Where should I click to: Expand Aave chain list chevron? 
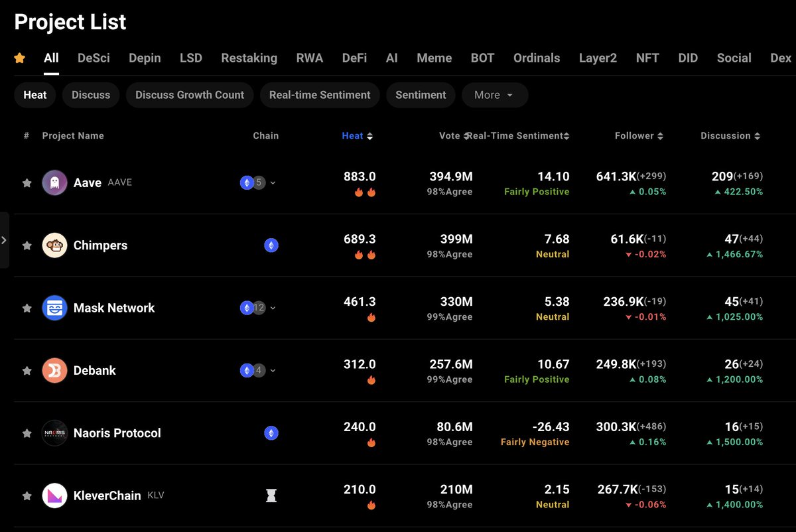coord(273,183)
